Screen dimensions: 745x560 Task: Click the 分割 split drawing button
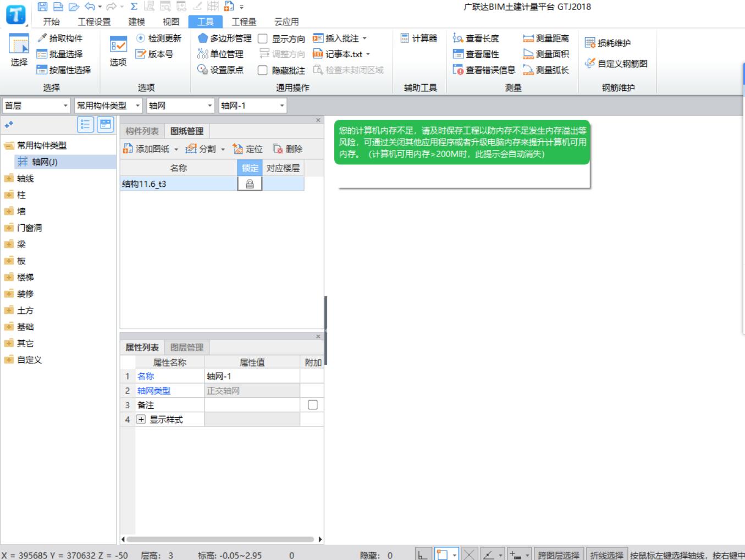click(201, 149)
